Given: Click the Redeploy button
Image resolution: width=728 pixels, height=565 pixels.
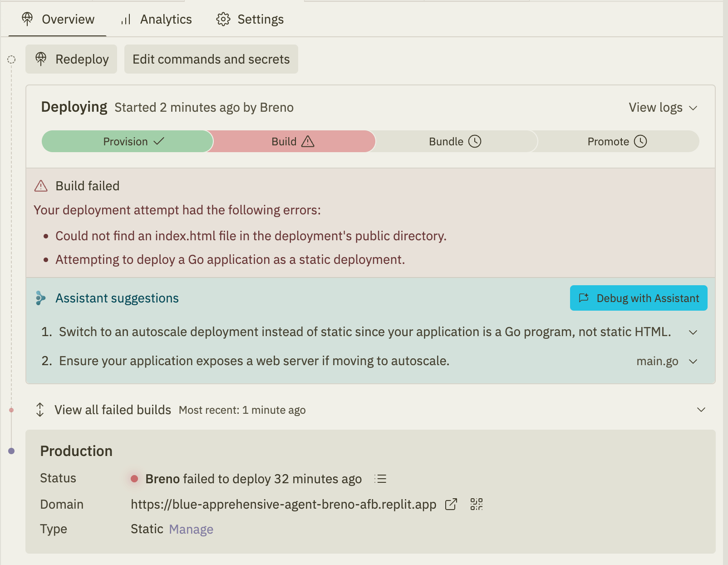Looking at the screenshot, I should pyautogui.click(x=71, y=59).
